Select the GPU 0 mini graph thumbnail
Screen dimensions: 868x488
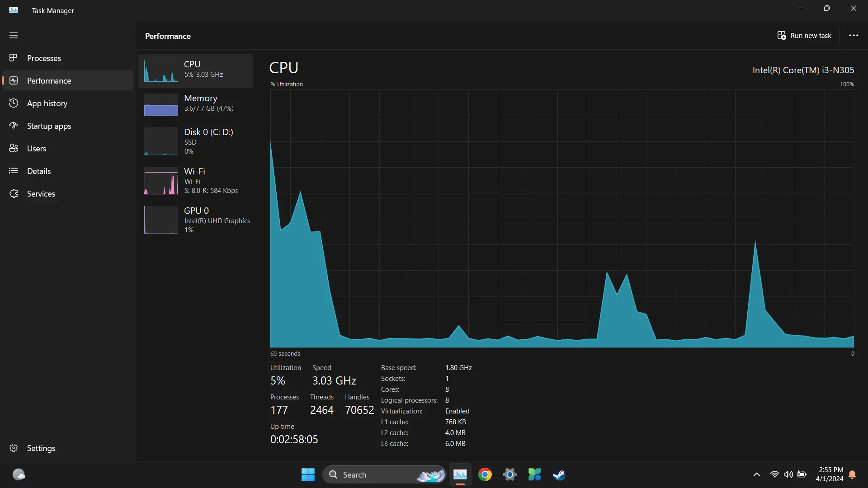point(161,220)
